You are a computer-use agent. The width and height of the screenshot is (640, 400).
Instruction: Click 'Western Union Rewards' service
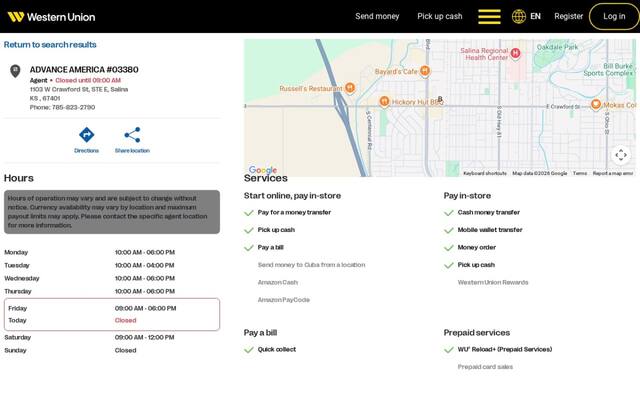(x=493, y=282)
